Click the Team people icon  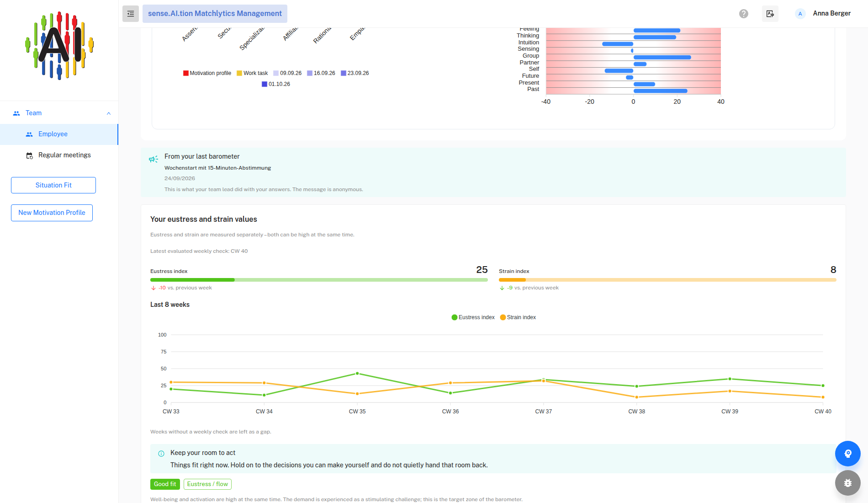(x=16, y=113)
